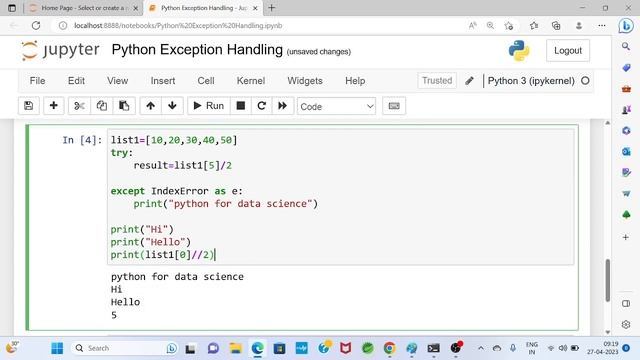Open the terminal app in the taskbar
Image resolution: width=640 pixels, height=360 pixels.
pyautogui.click(x=433, y=348)
